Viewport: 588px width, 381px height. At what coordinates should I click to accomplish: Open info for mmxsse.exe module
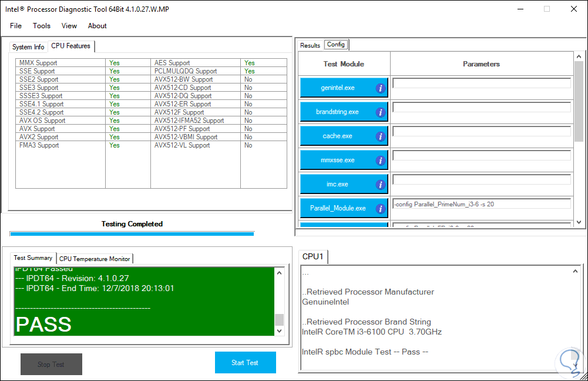[x=380, y=161]
